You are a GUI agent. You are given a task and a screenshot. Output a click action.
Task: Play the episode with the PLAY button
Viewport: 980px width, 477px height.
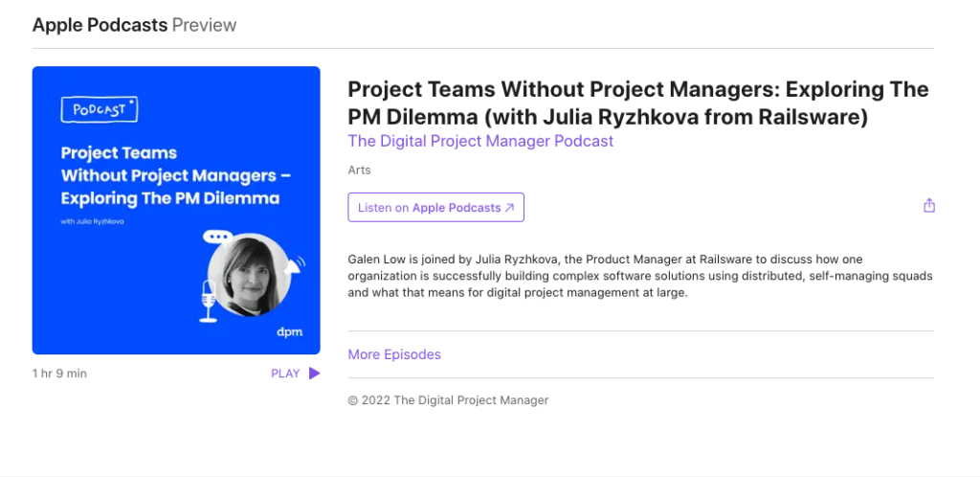point(296,374)
